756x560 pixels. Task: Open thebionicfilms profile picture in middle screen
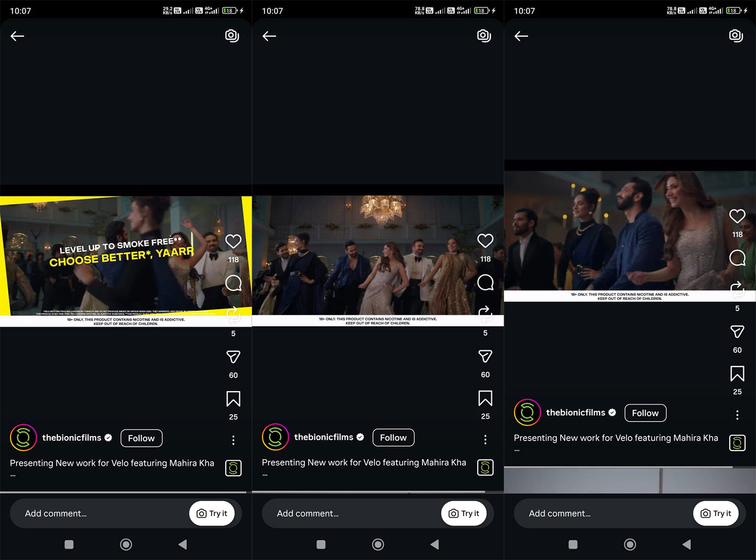(275, 437)
